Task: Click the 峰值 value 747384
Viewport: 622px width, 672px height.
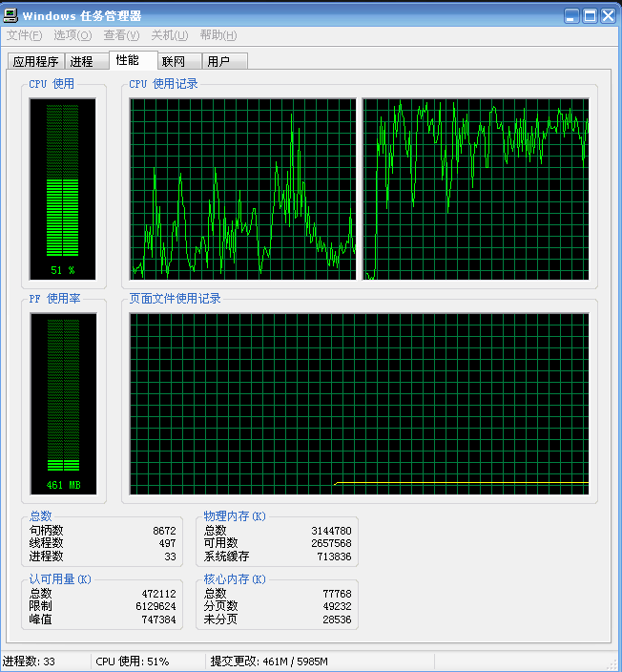Action: pyautogui.click(x=159, y=619)
